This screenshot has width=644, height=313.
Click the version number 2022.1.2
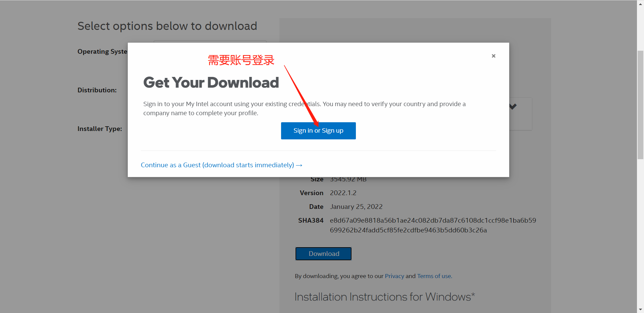343,193
